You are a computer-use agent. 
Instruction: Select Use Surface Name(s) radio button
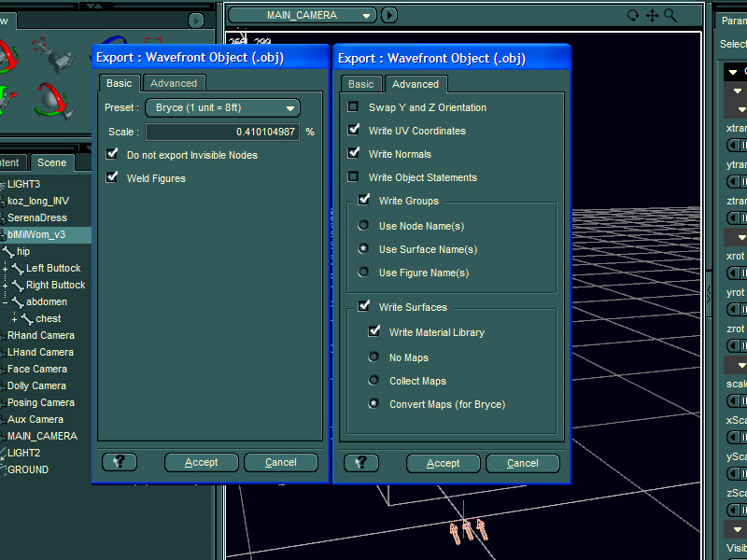click(363, 248)
